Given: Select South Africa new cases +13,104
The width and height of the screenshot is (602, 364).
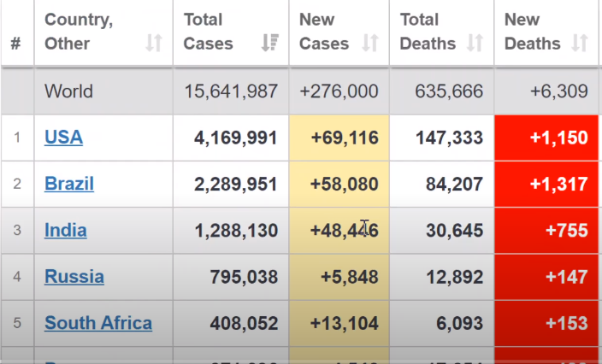Looking at the screenshot, I should point(345,323).
